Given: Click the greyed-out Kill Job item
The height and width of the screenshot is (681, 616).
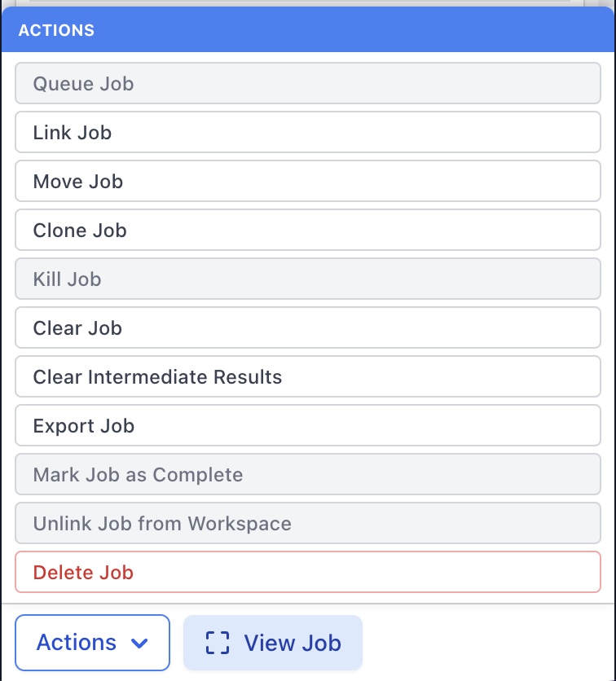Looking at the screenshot, I should 307,279.
